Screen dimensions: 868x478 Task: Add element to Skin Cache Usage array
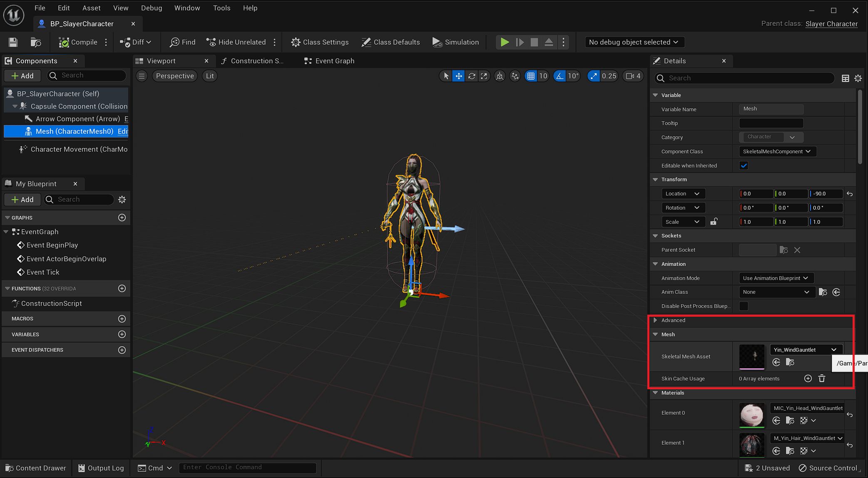click(808, 378)
